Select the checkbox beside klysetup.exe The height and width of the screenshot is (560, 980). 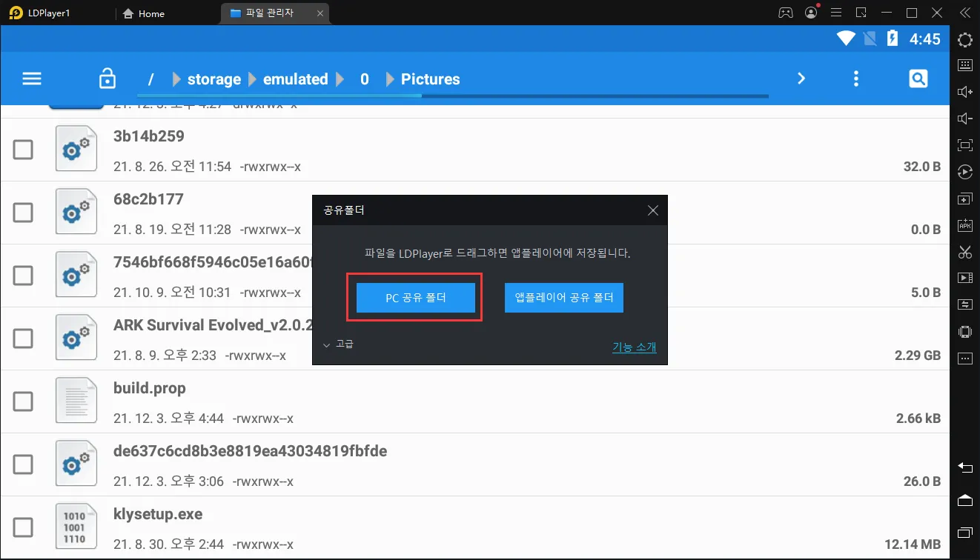tap(23, 527)
